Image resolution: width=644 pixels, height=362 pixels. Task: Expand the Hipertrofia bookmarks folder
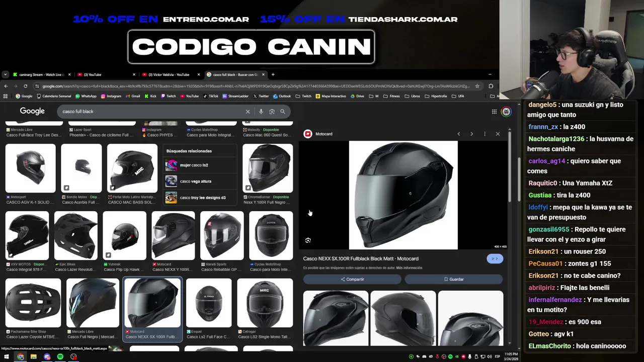pos(436,96)
